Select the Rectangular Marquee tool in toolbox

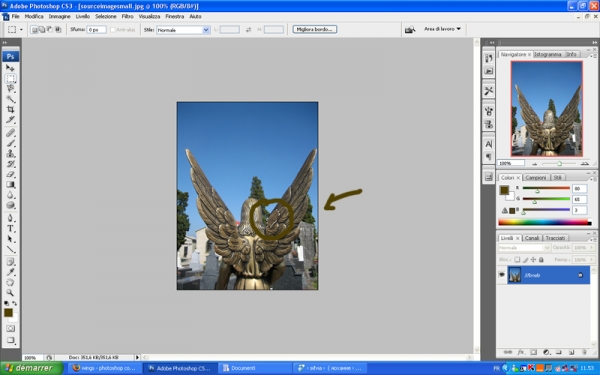[10, 78]
